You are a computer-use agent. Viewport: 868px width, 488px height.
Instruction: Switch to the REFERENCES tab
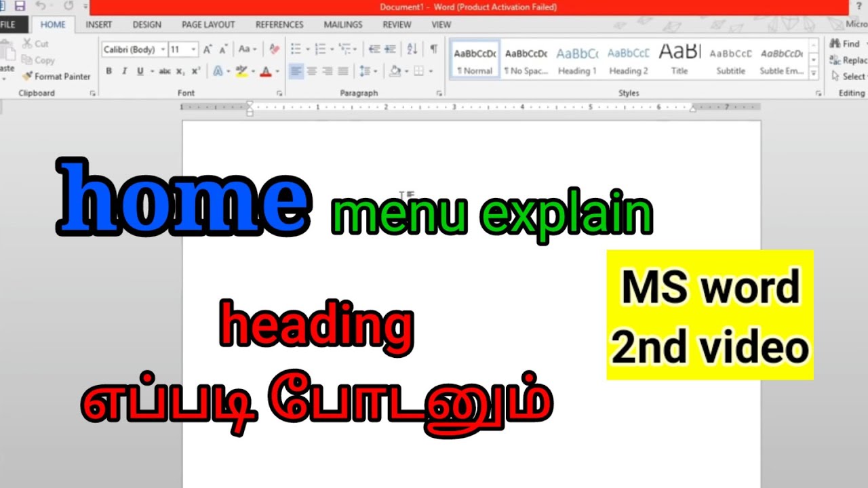279,24
